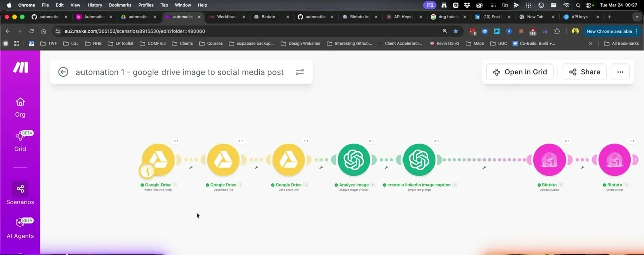The height and width of the screenshot is (255, 644).
Task: Click the scenario name title field
Action: [180, 72]
